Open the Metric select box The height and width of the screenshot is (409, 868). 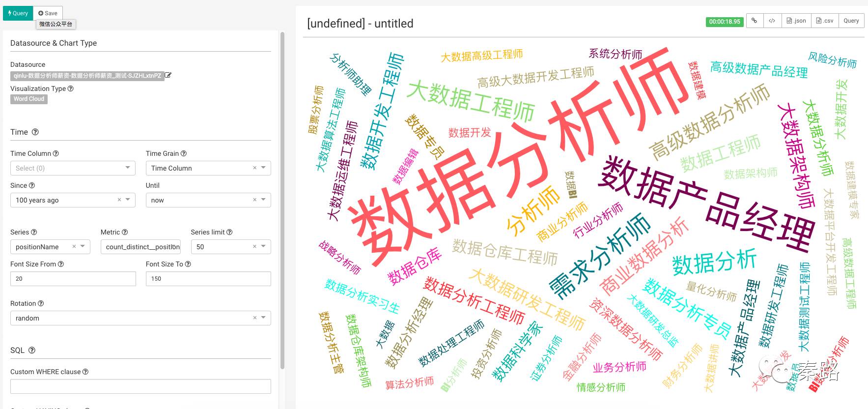[140, 247]
